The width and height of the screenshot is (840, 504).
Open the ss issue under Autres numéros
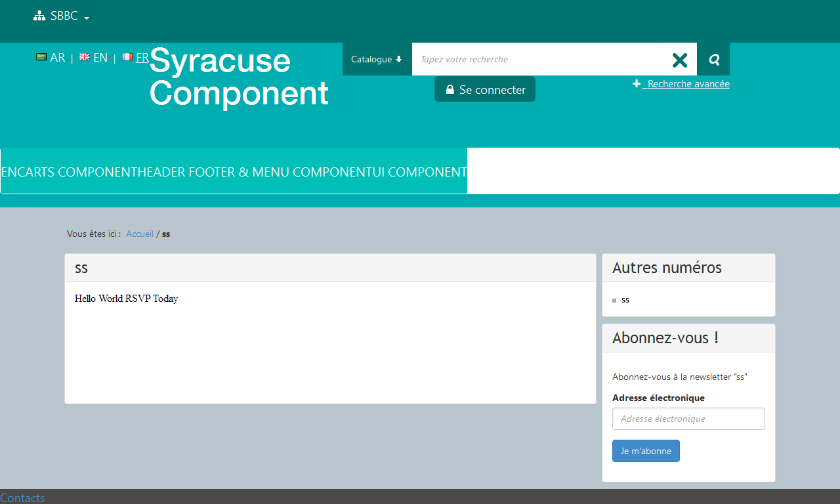tap(625, 299)
